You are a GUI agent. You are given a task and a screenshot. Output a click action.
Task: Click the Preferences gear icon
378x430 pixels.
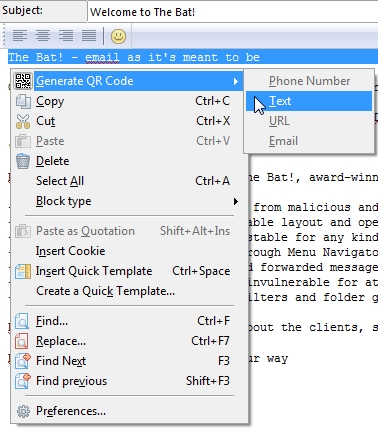[23, 411]
